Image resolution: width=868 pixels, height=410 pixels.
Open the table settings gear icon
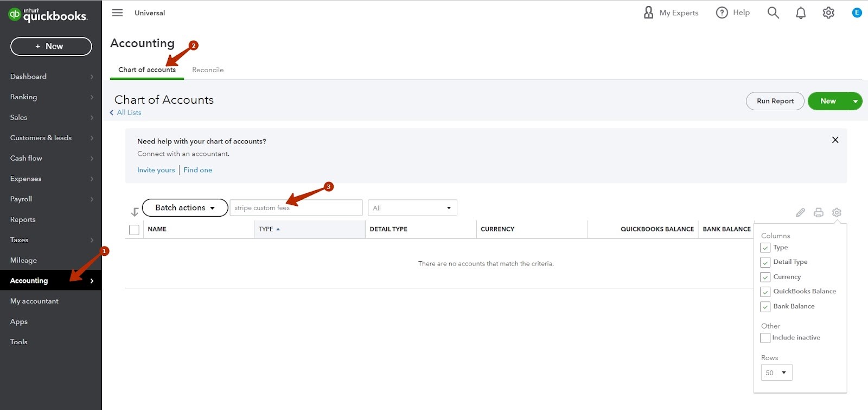(837, 212)
